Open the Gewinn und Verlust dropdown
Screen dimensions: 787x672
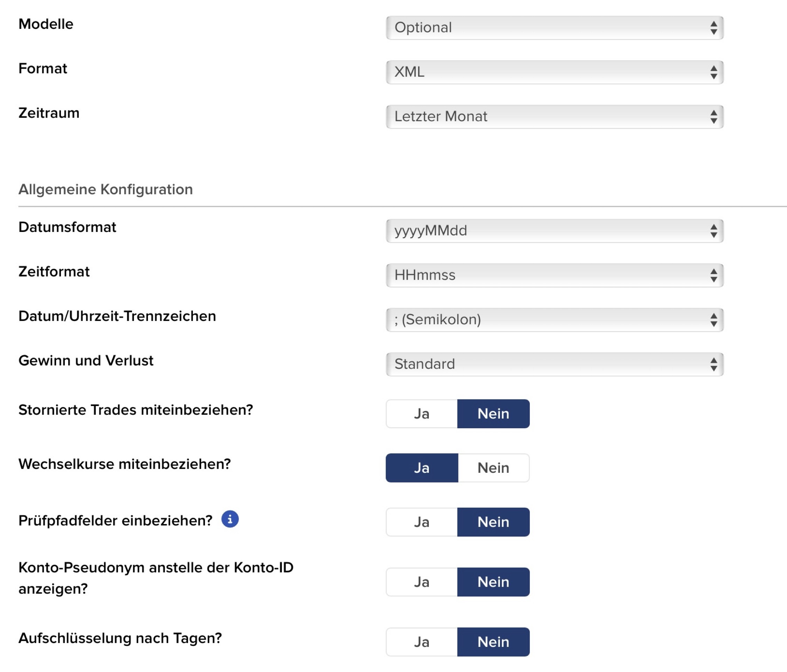554,364
